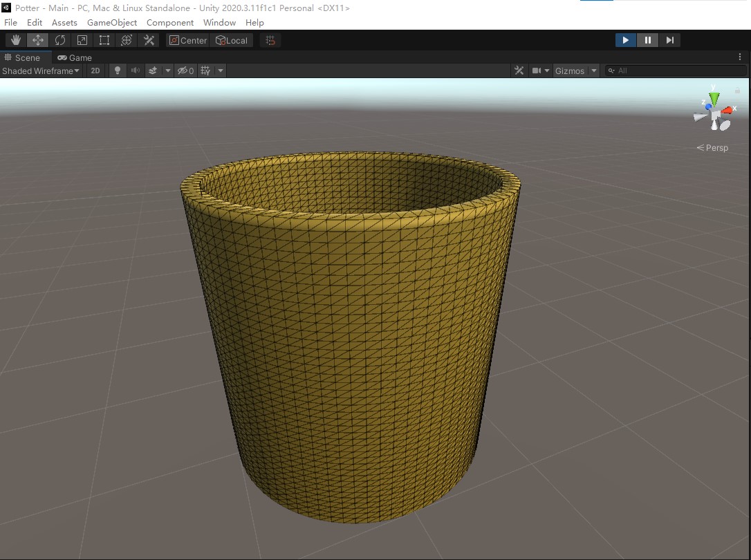Open the GameObject menu

coord(112,23)
